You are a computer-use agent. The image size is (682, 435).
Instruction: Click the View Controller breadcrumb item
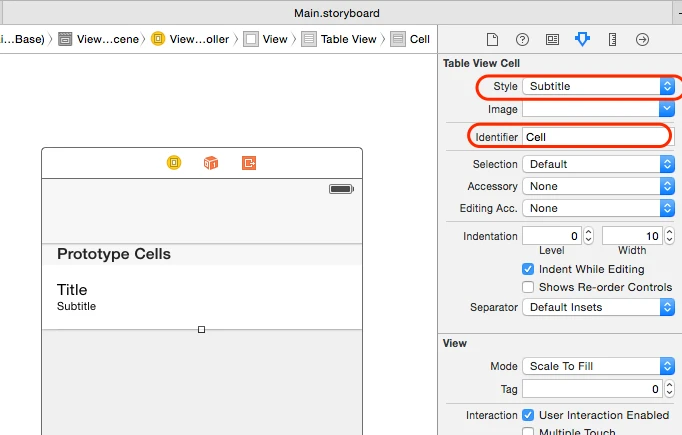(191, 39)
